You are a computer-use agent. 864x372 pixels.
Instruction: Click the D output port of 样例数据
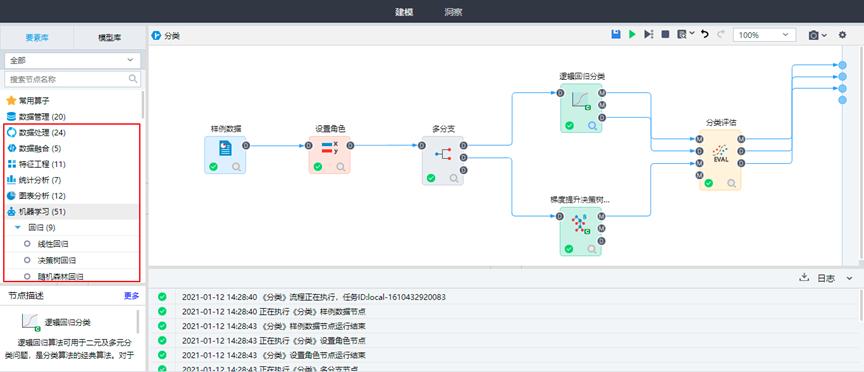coord(246,145)
